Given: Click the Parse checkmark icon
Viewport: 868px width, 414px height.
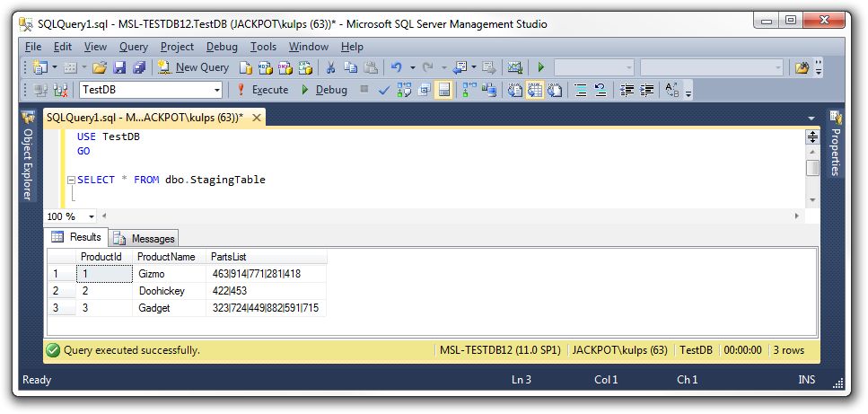Looking at the screenshot, I should [x=384, y=90].
